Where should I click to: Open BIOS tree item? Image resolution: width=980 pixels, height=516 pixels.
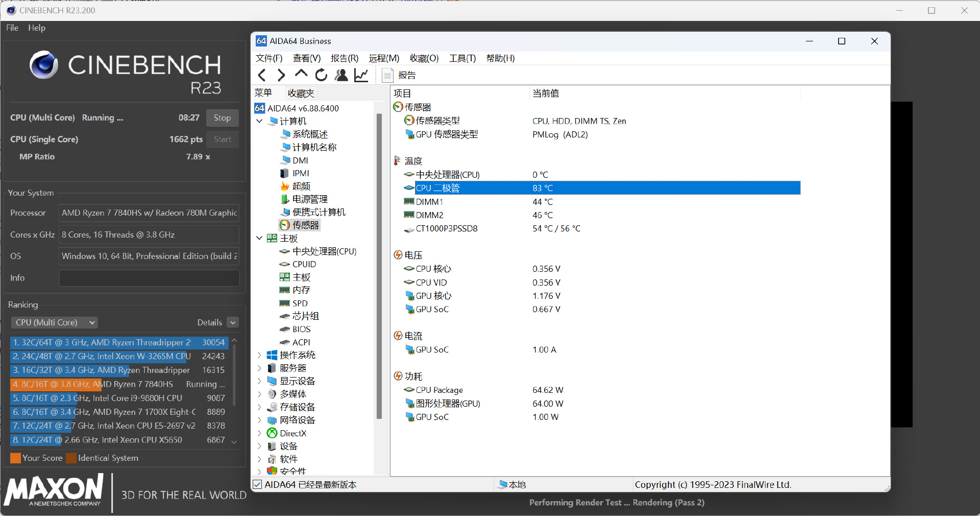[295, 329]
